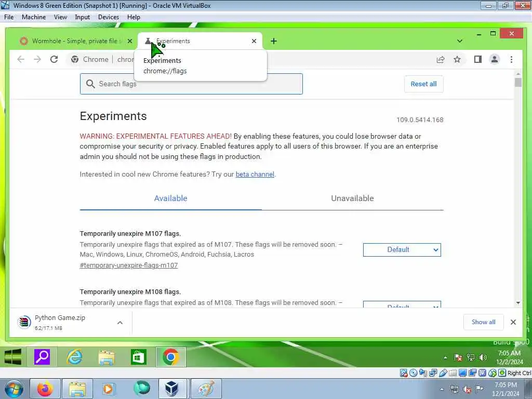The image size is (532, 399).
Task: Open Chrome's three-dot menu
Action: click(511, 59)
